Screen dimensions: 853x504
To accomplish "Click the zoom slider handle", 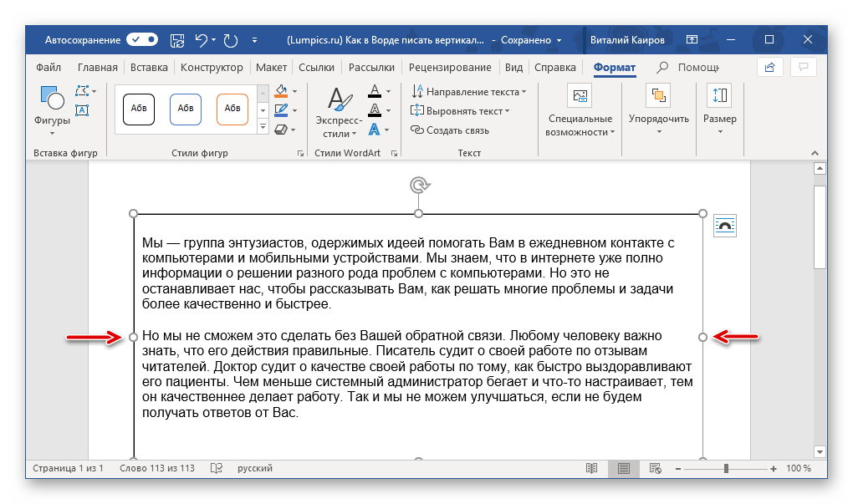I will tap(727, 468).
